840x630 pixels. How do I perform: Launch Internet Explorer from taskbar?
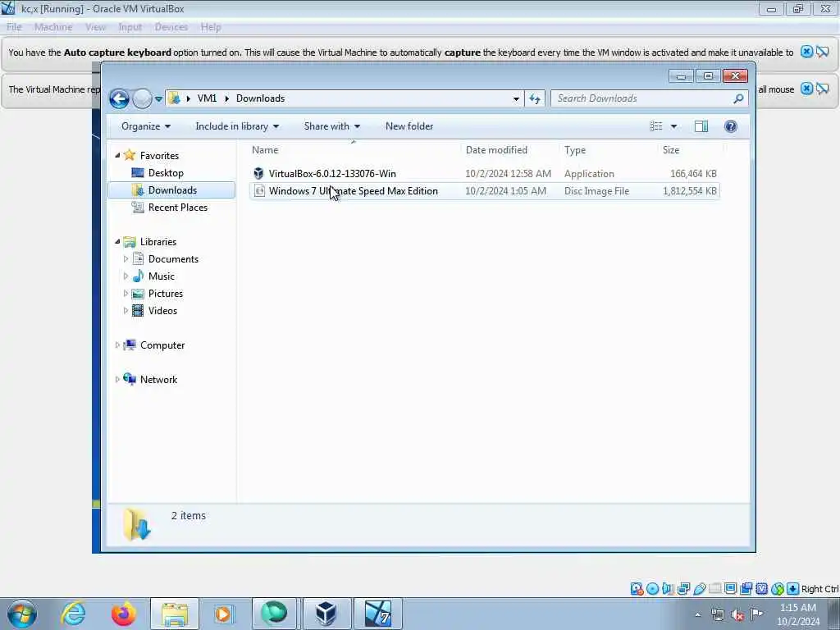tap(73, 614)
